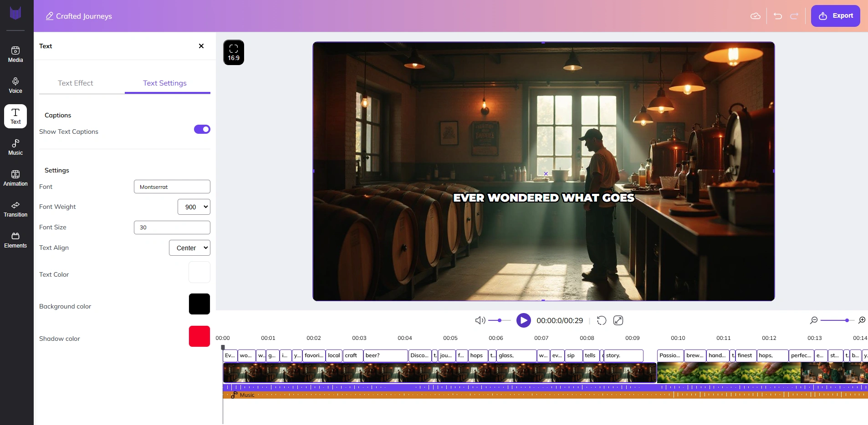Viewport: 868px width, 425px height.
Task: Zoom in the timeline
Action: (862, 320)
